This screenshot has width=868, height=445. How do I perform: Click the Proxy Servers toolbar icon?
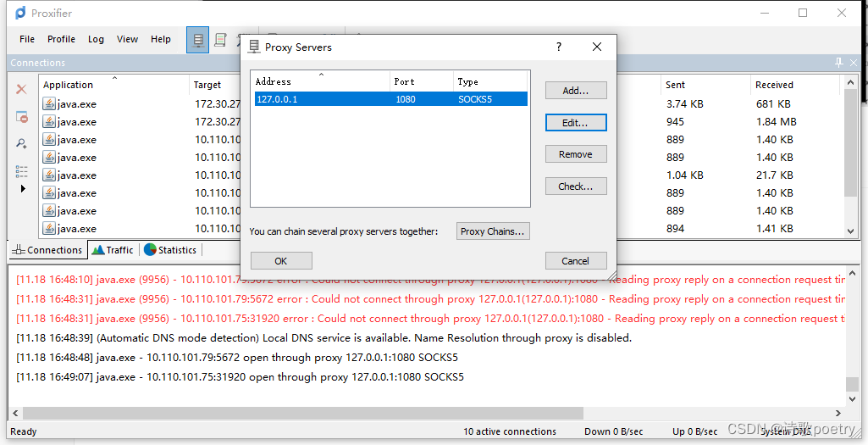click(197, 40)
